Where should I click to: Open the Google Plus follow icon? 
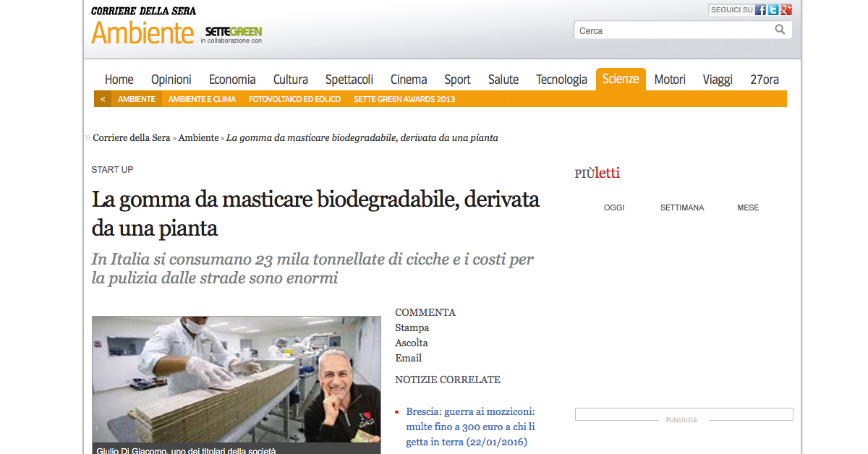coord(786,10)
